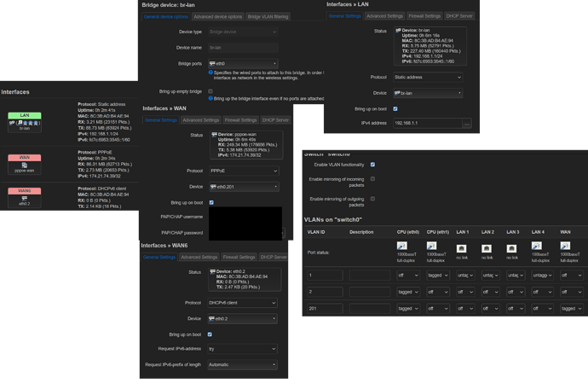Click the ellipsis button next to IPv4 address
The width and height of the screenshot is (588, 389).
click(x=467, y=123)
